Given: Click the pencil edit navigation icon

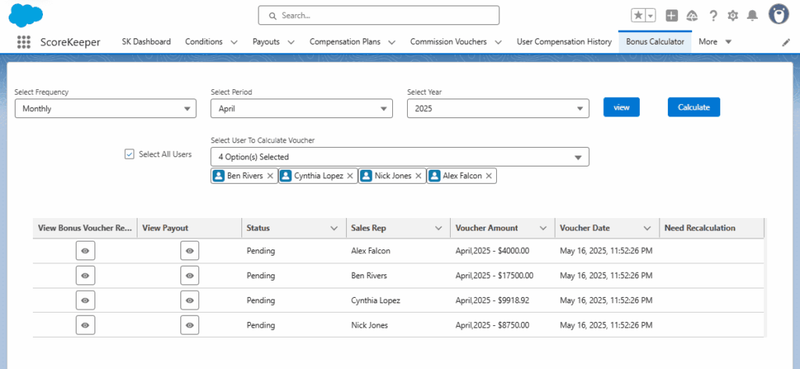Looking at the screenshot, I should pyautogui.click(x=786, y=42).
